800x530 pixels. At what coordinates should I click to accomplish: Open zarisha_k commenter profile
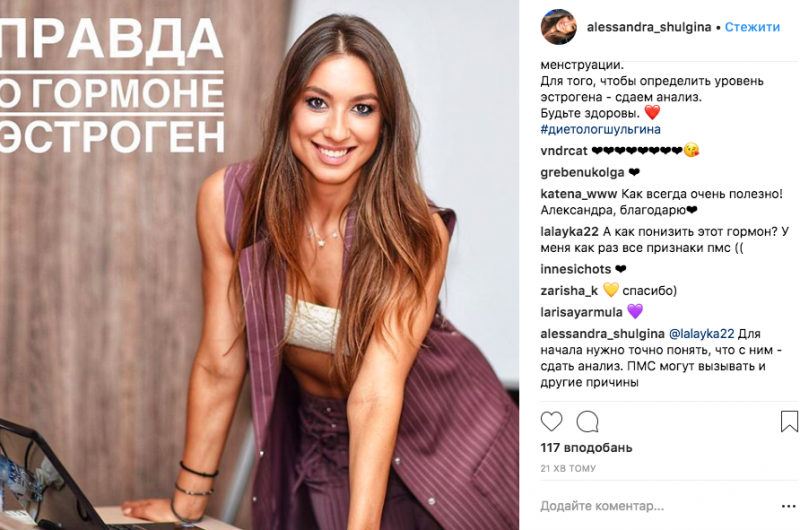click(569, 291)
